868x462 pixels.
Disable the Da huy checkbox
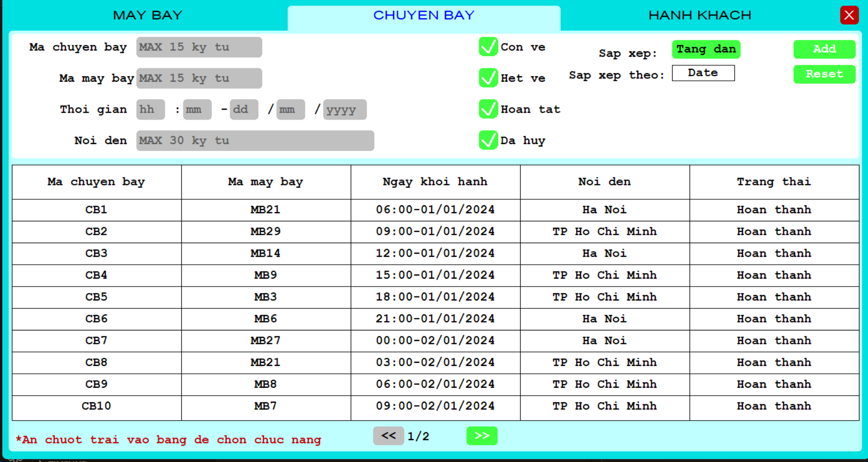click(x=488, y=140)
